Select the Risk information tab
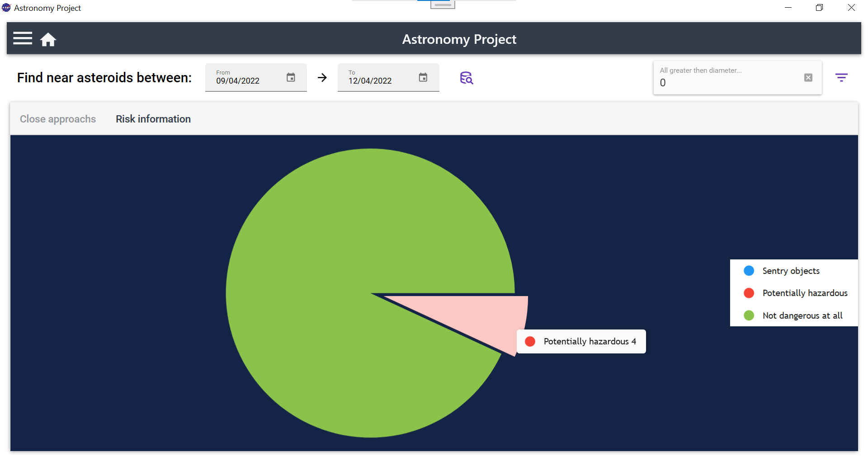 (x=153, y=119)
